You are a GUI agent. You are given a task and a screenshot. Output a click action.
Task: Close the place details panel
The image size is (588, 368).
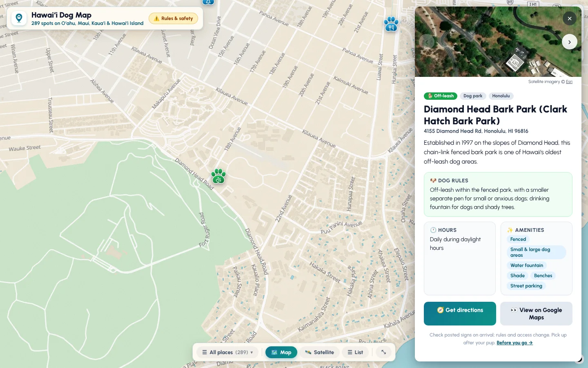tap(570, 18)
